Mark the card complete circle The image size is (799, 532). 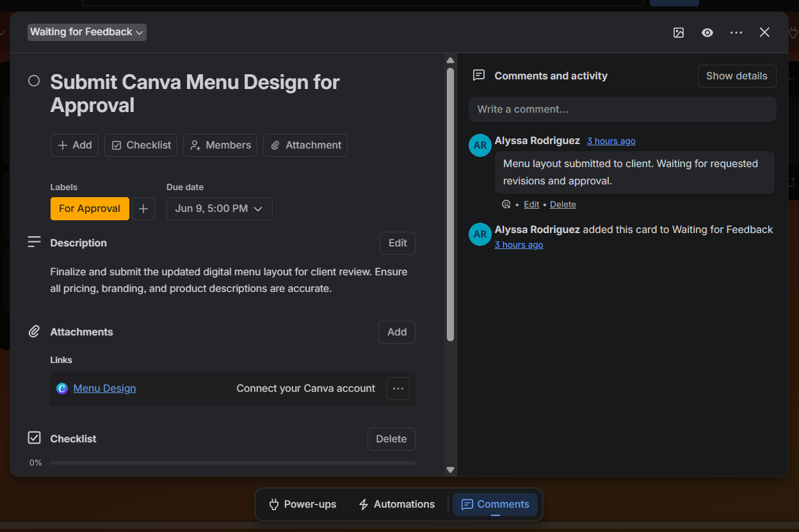34,81
